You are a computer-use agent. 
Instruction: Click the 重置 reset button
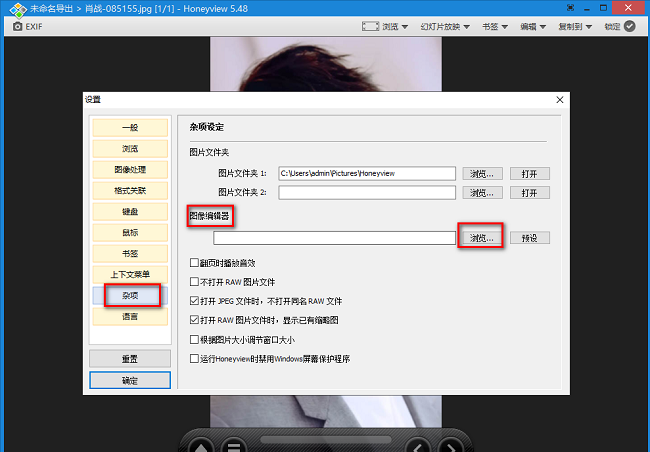130,359
